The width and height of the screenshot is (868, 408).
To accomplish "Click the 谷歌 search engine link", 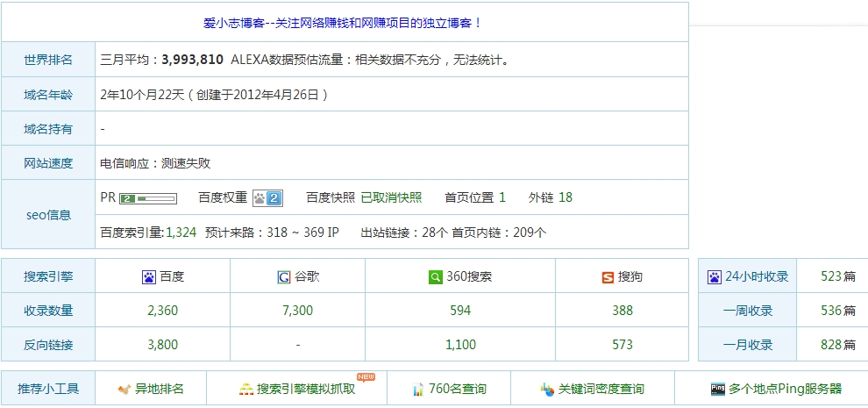I will [307, 276].
